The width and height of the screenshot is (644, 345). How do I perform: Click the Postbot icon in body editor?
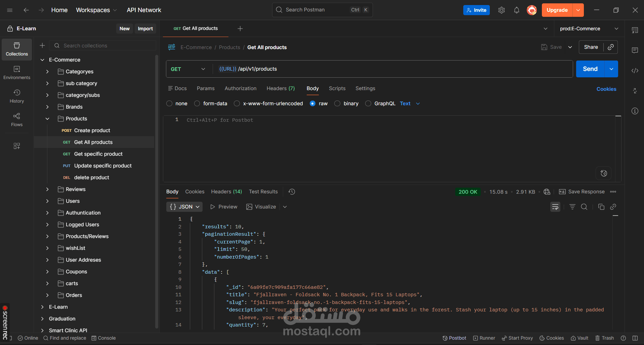tap(604, 173)
